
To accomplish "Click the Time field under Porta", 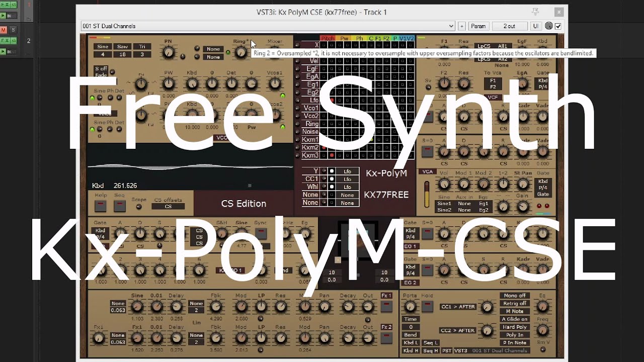I will click(411, 319).
